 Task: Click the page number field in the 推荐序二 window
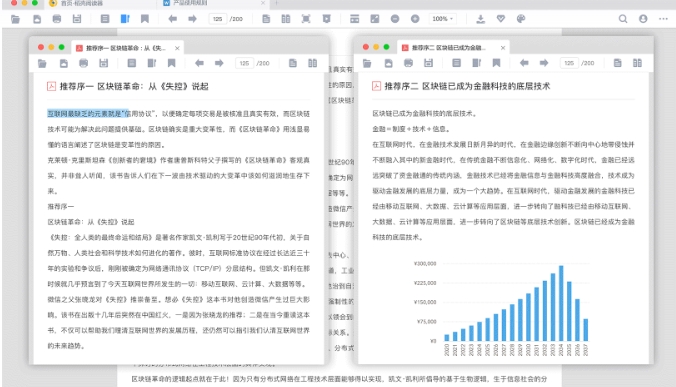569,63
